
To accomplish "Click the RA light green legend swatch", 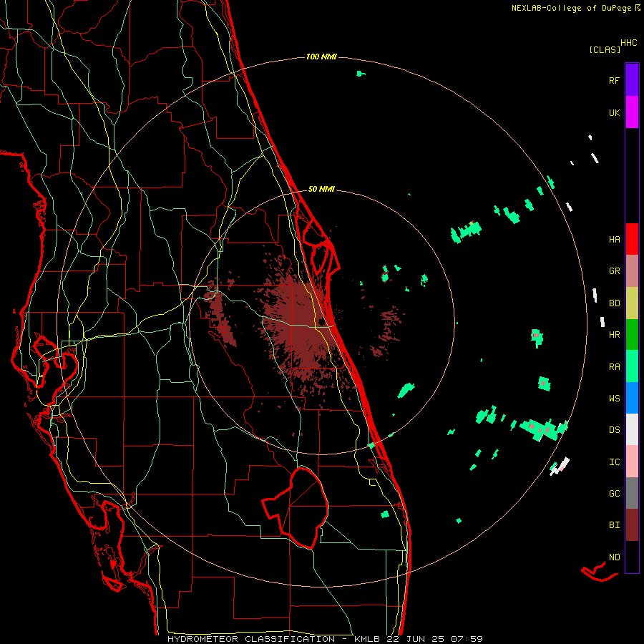I will (632, 366).
